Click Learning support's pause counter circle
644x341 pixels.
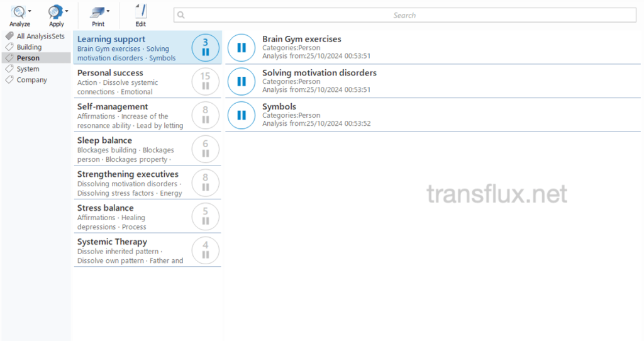click(x=205, y=48)
